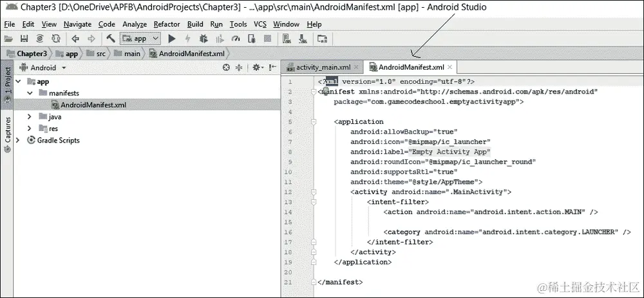Fold the intent-filter tag at line 13
The image size is (644, 298).
click(x=314, y=202)
